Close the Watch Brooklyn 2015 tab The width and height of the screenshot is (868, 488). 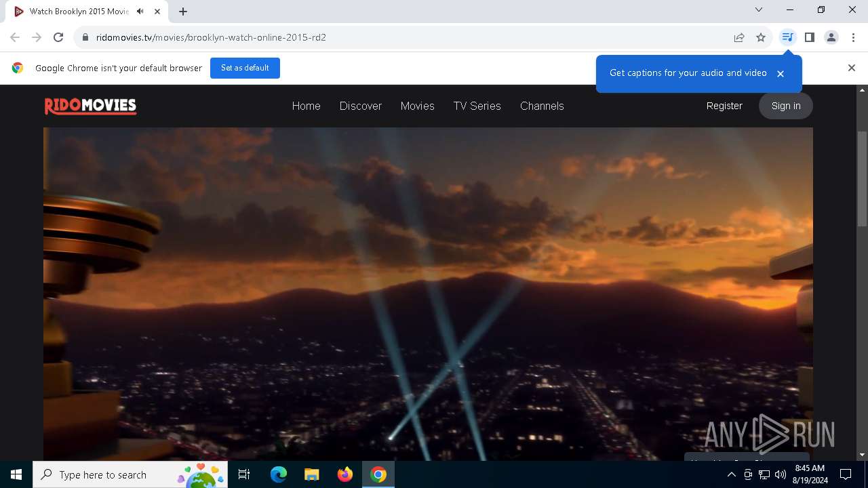[x=157, y=12]
